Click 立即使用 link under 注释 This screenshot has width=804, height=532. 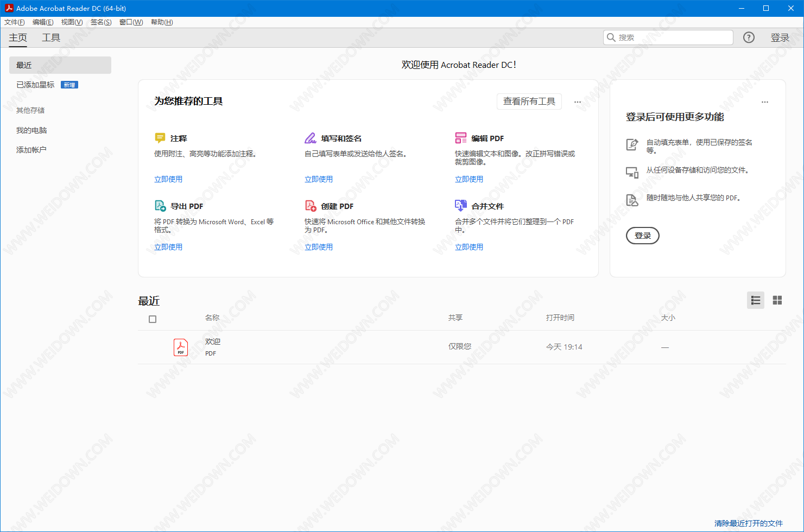(168, 179)
